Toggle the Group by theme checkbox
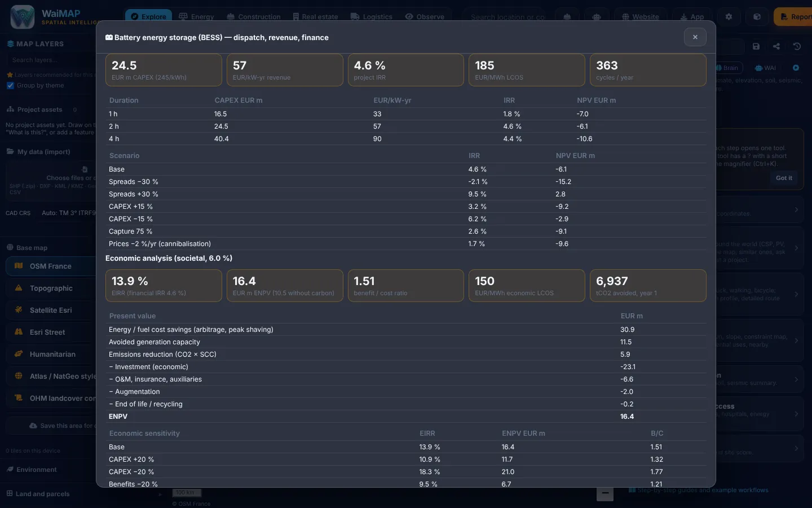The height and width of the screenshot is (508, 812). click(10, 85)
